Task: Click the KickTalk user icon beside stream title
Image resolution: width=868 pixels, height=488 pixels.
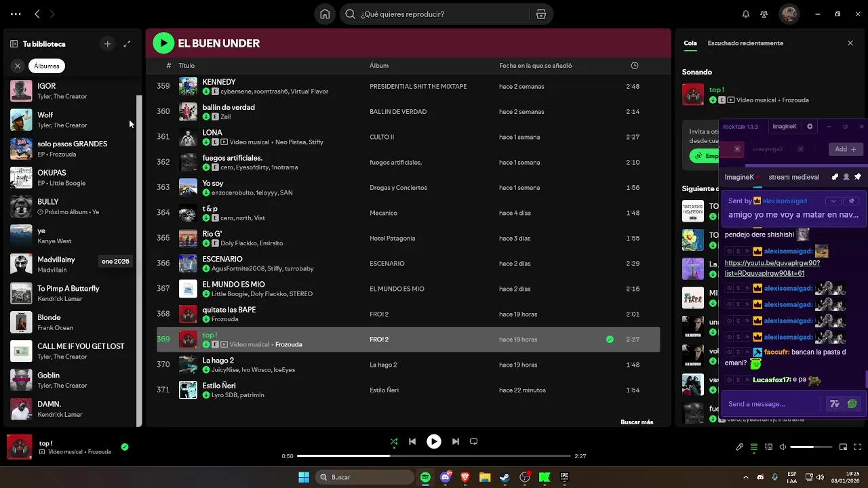Action: (x=846, y=177)
